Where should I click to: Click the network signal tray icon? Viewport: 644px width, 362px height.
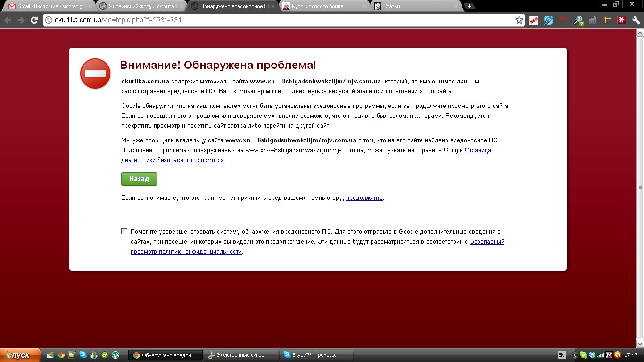click(601, 355)
